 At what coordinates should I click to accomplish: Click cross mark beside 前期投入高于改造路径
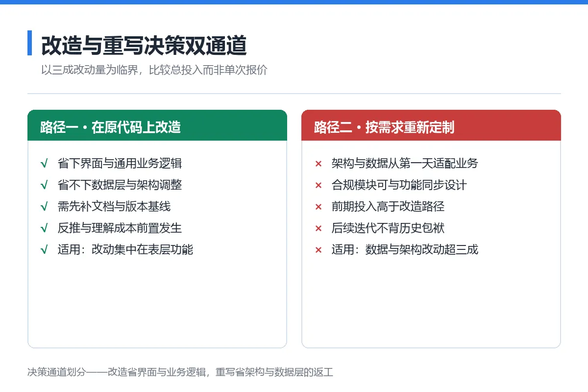click(318, 207)
